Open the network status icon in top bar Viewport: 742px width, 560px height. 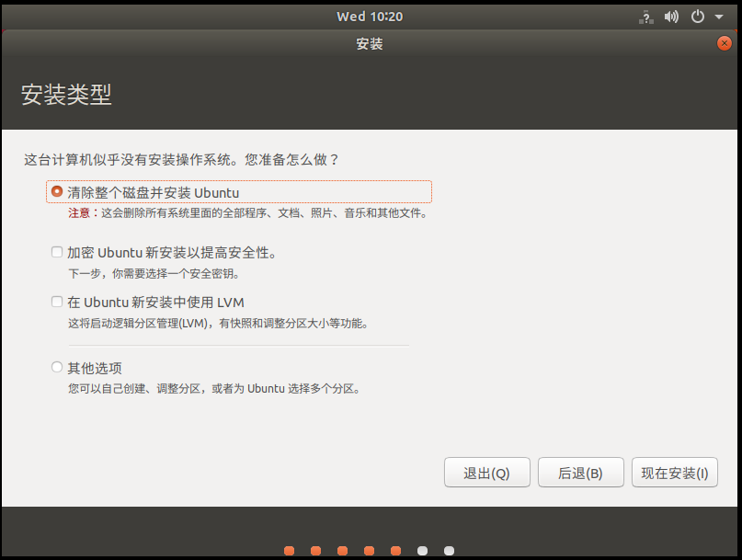[646, 17]
